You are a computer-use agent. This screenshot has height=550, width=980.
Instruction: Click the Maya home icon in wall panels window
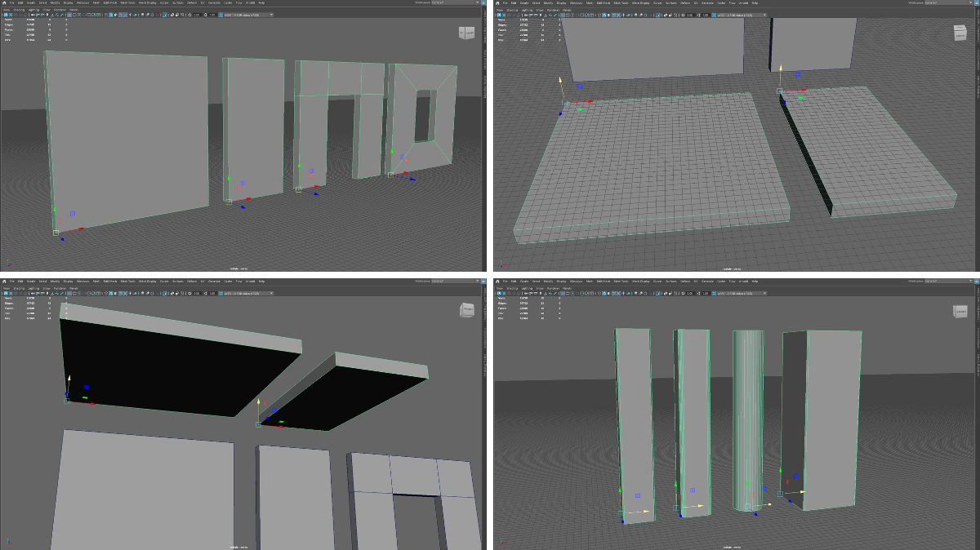pyautogui.click(x=4, y=3)
